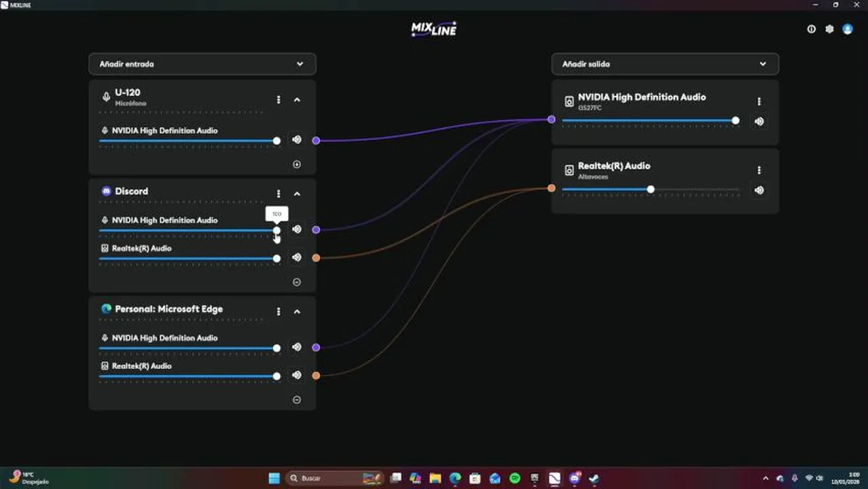The width and height of the screenshot is (868, 489).
Task: Remove route from Discord with minus icon
Action: point(297,282)
